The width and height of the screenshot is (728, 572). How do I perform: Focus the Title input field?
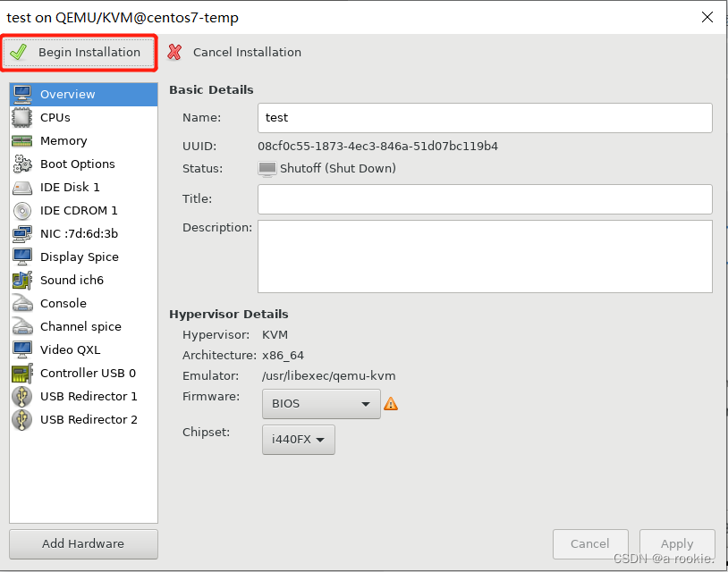pos(485,199)
